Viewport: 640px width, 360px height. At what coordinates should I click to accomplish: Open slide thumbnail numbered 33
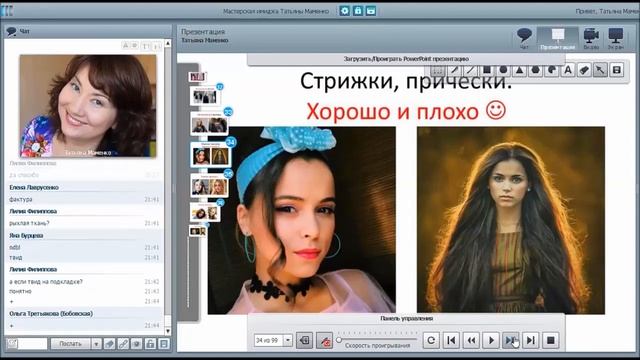click(209, 124)
